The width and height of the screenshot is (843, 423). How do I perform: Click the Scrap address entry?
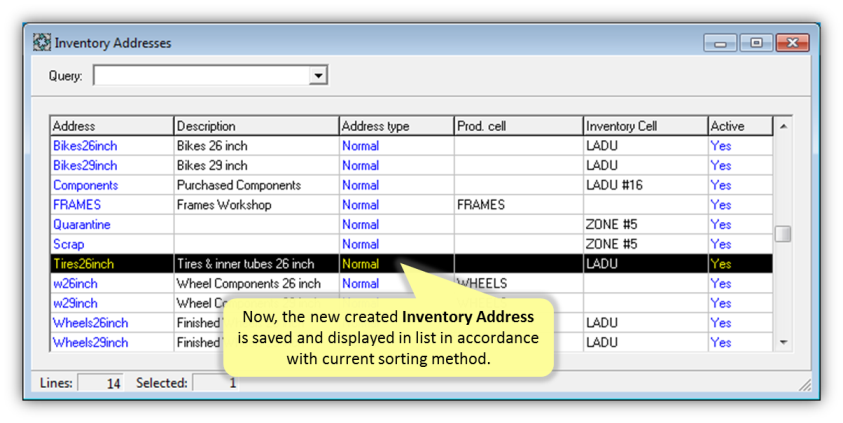pyautogui.click(x=69, y=244)
